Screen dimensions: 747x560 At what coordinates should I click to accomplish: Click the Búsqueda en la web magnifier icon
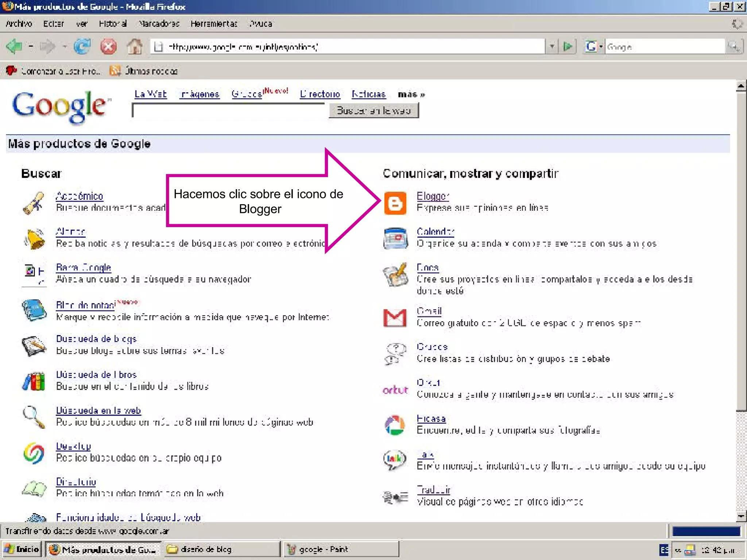34,417
